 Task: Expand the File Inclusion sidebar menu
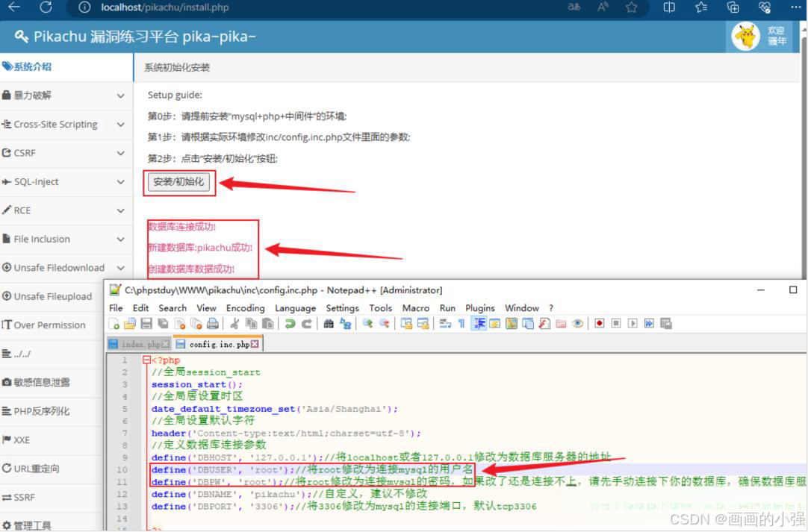point(66,239)
